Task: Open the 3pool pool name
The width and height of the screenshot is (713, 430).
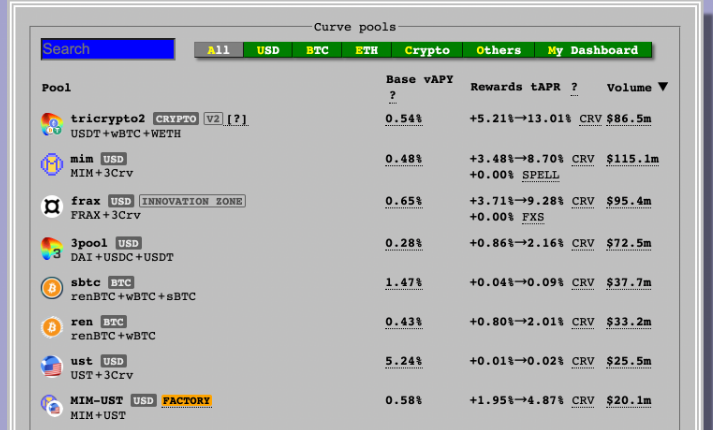Action: click(x=89, y=243)
